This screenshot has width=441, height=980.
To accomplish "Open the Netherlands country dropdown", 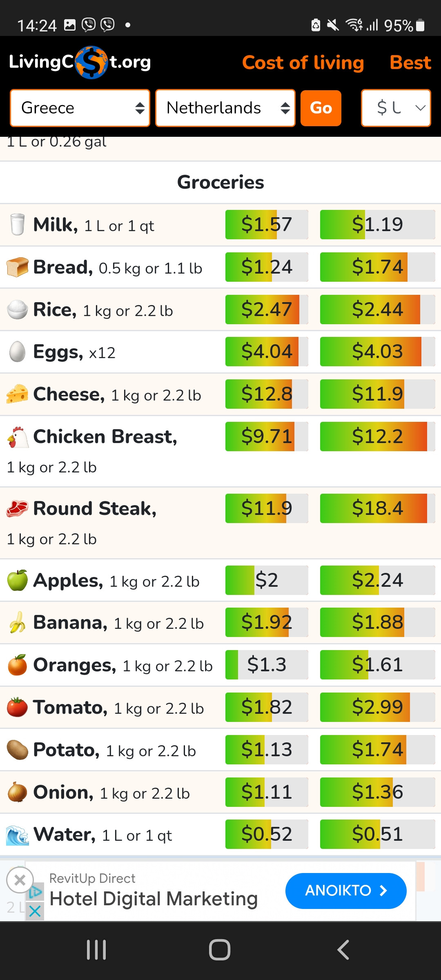I will coord(225,108).
